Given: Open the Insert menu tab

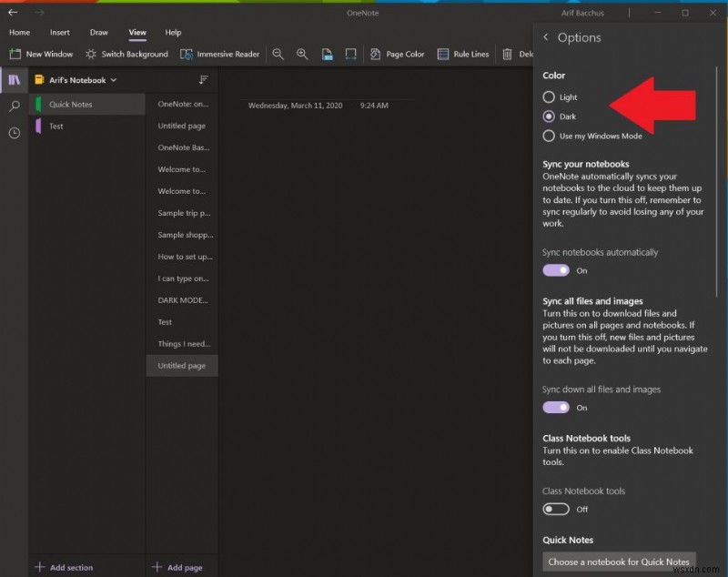Looking at the screenshot, I should [x=59, y=32].
